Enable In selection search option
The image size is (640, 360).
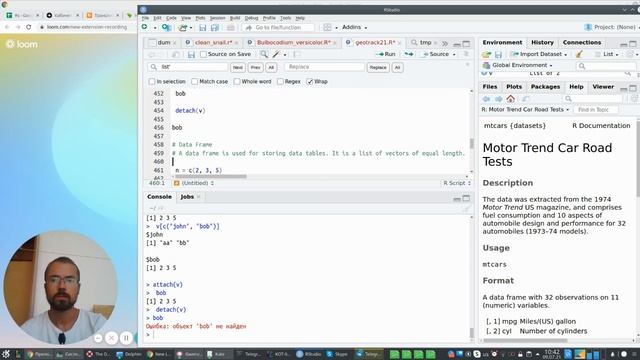pyautogui.click(x=152, y=82)
